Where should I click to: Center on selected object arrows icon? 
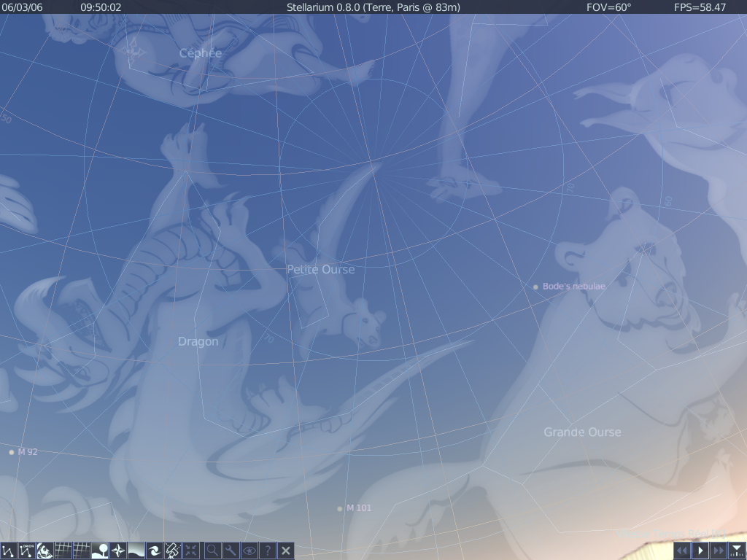190,551
